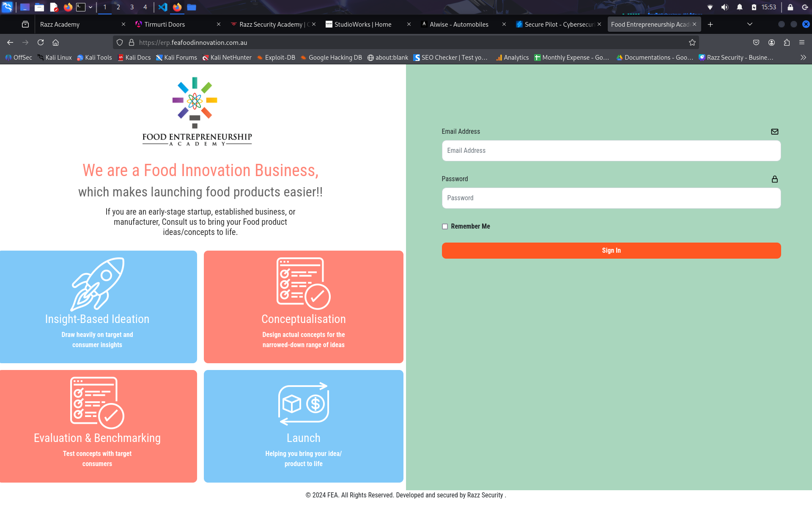Expand the list all tabs dropdown
812x508 pixels.
(750, 25)
